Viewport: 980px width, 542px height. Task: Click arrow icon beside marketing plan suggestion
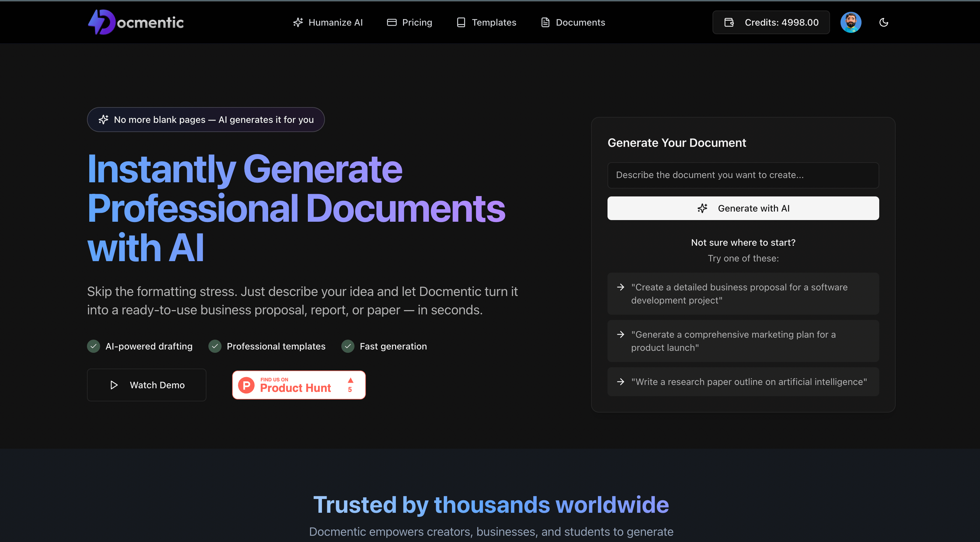(621, 334)
